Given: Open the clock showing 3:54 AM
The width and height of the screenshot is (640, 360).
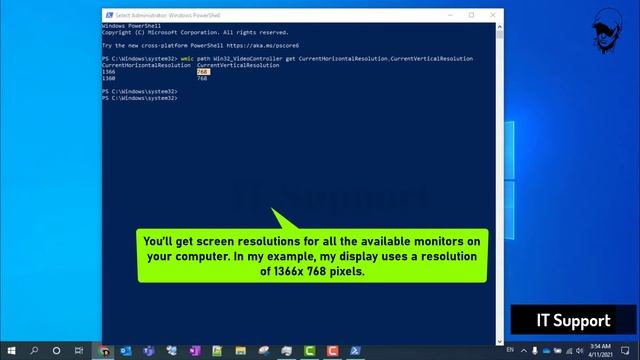Looking at the screenshot, I should coord(600,351).
